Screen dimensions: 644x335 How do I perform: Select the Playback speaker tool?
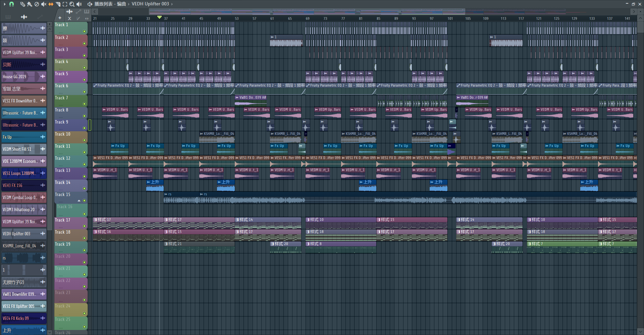pyautogui.click(x=79, y=4)
